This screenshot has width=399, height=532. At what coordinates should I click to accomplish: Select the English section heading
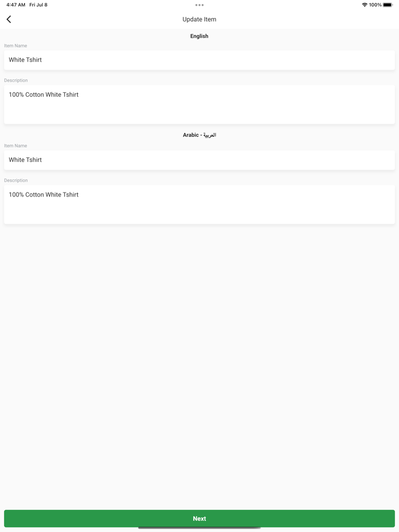199,36
